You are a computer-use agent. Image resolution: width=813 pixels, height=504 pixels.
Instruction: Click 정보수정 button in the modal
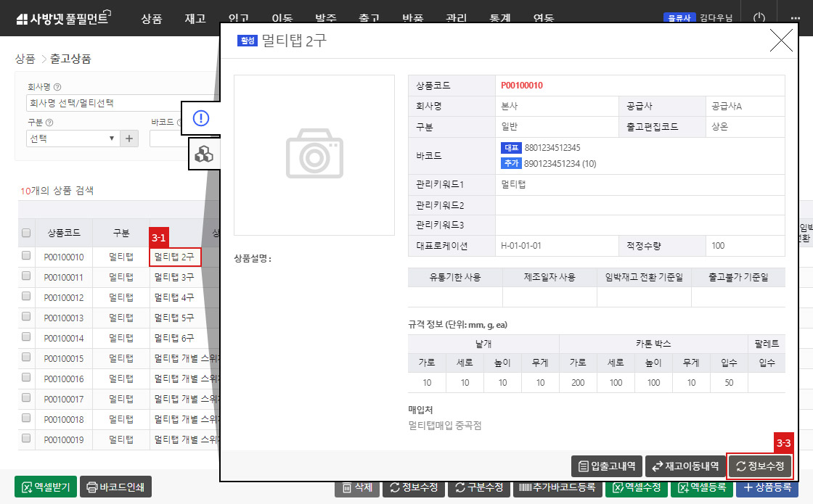[x=759, y=466]
